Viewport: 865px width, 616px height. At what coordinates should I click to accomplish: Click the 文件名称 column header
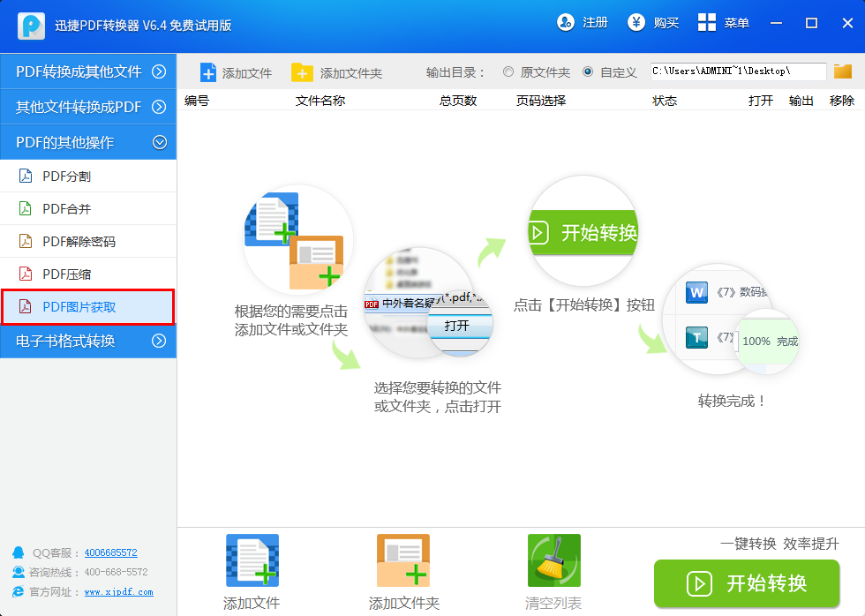click(x=320, y=101)
